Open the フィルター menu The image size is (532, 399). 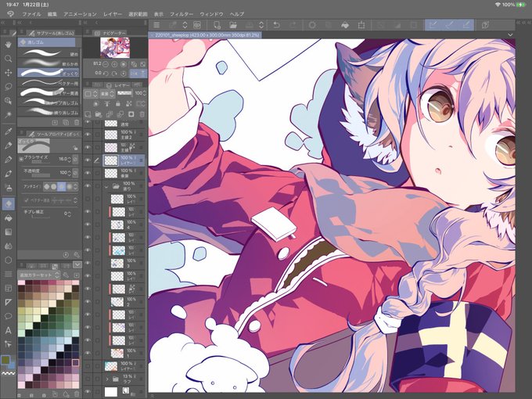182,14
